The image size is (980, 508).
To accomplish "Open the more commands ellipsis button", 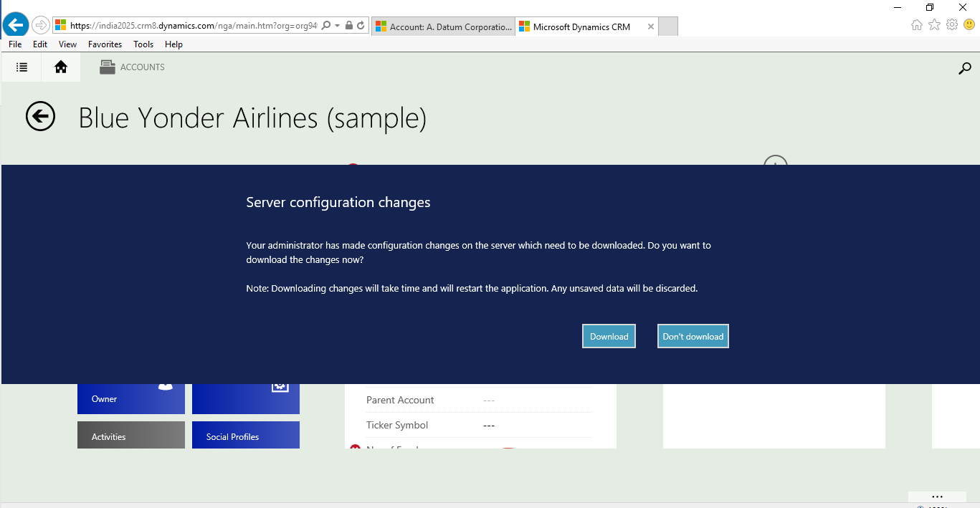I will pos(937,497).
